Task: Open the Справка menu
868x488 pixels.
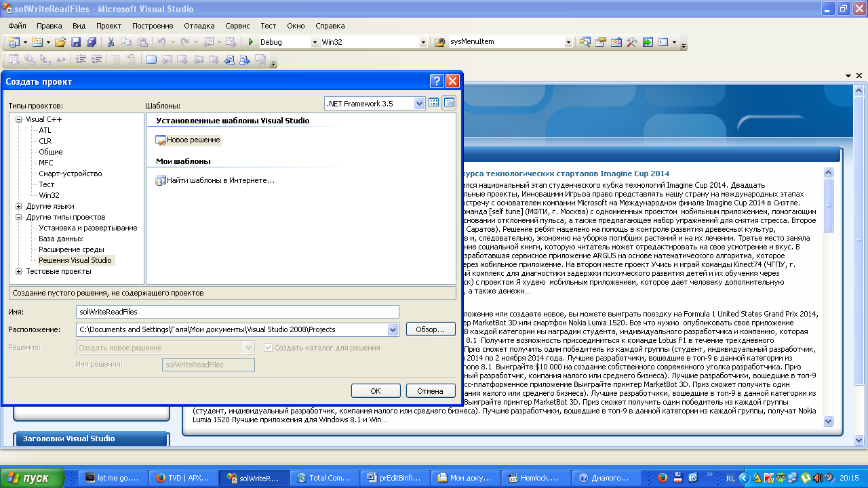Action: click(x=330, y=26)
